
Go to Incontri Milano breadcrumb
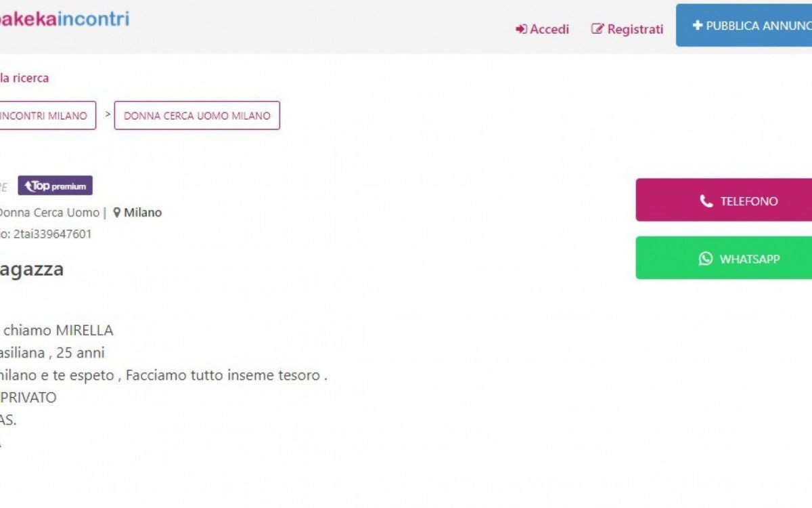point(44,116)
